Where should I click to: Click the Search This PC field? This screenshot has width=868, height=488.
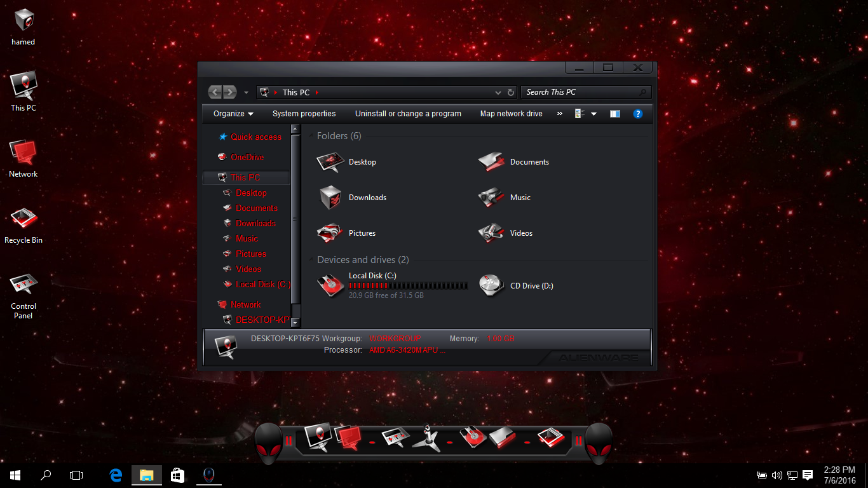pyautogui.click(x=581, y=93)
